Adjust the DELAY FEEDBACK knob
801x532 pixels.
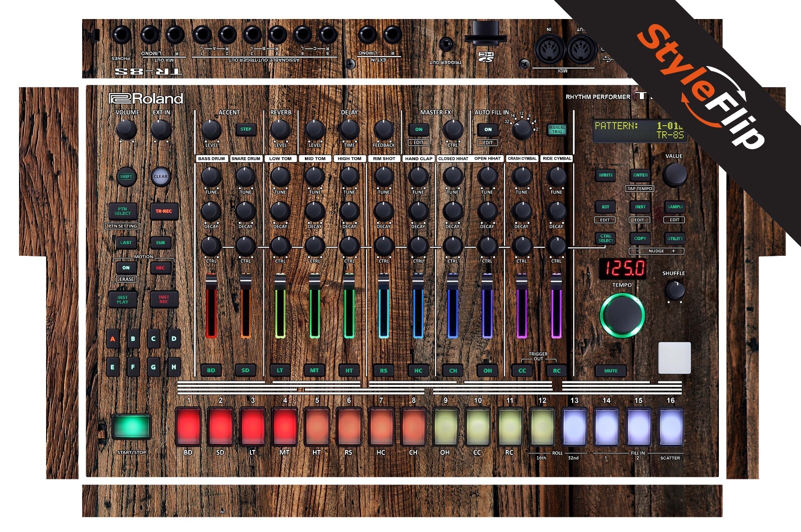click(384, 130)
